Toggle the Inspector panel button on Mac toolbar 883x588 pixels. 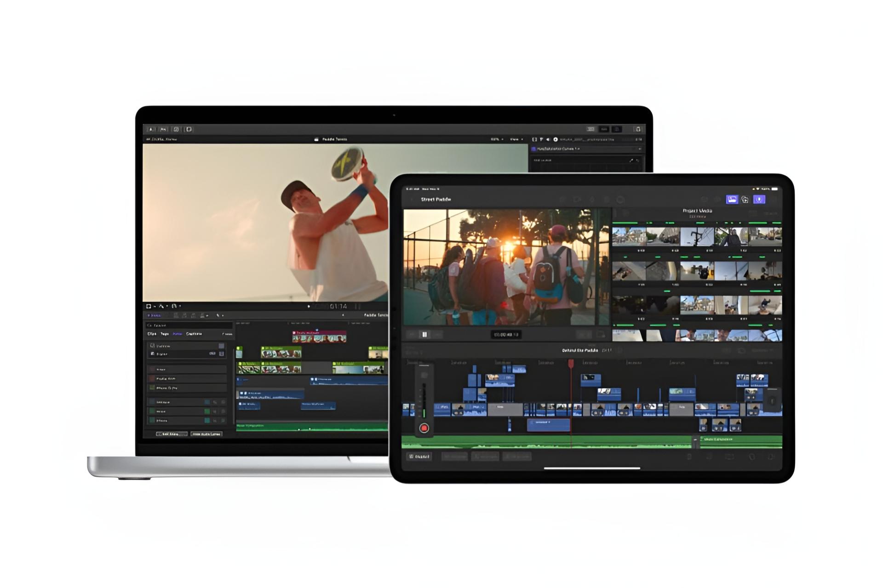(617, 129)
